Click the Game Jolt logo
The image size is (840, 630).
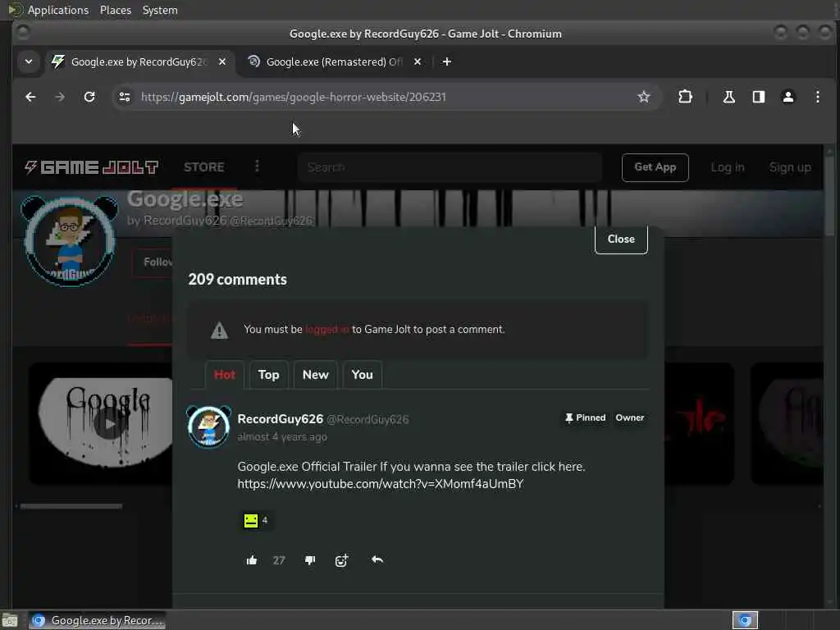coord(92,167)
